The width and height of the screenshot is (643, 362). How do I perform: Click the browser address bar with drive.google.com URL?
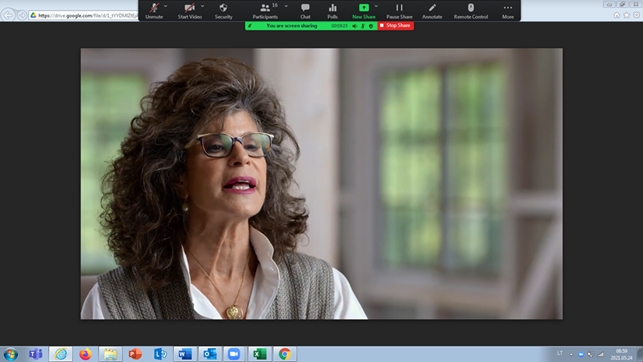(x=84, y=16)
